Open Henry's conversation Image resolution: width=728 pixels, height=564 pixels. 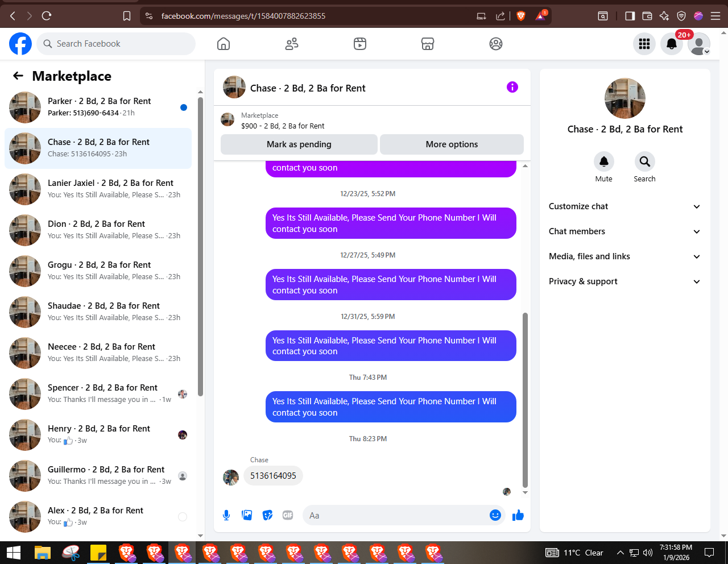point(98,435)
